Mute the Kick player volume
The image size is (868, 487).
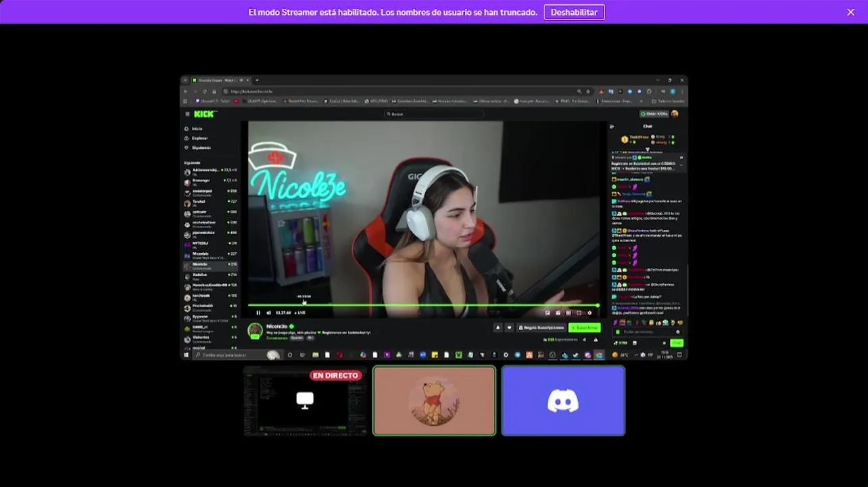[269, 312]
